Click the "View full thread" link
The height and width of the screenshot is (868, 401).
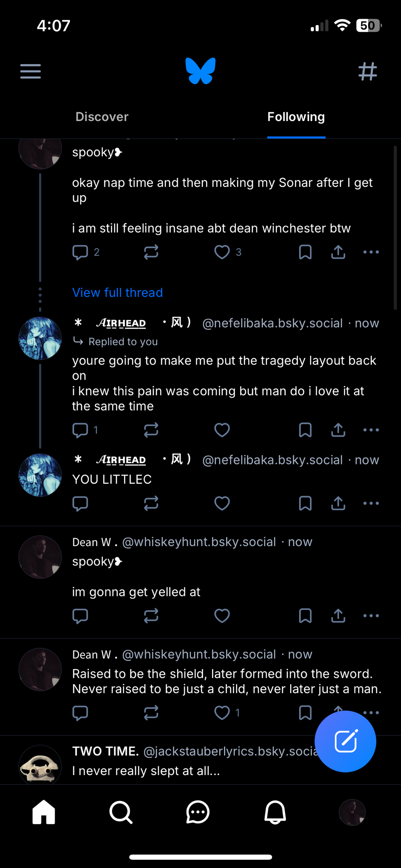(x=117, y=293)
